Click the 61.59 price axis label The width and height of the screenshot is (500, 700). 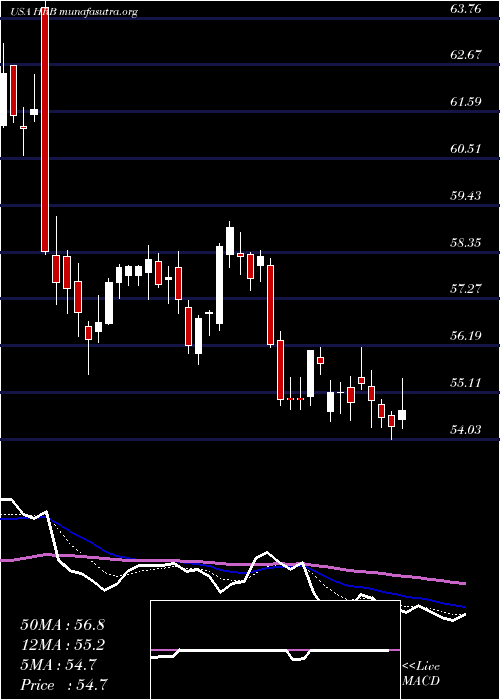(466, 102)
